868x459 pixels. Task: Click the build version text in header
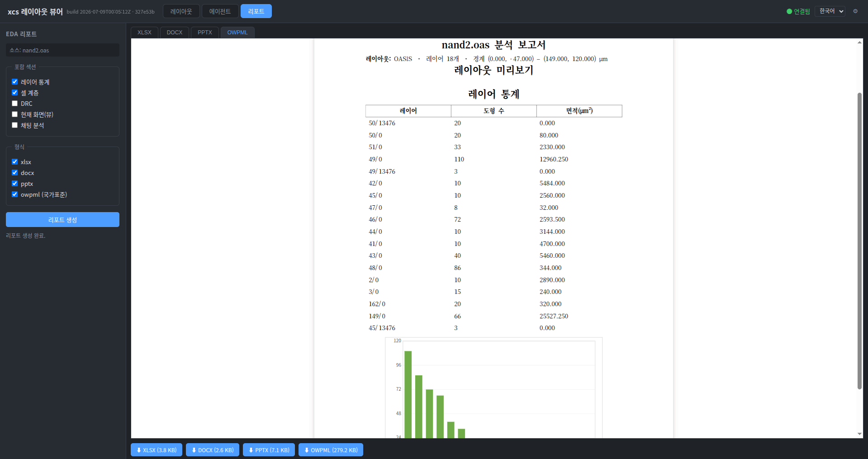pyautogui.click(x=110, y=12)
